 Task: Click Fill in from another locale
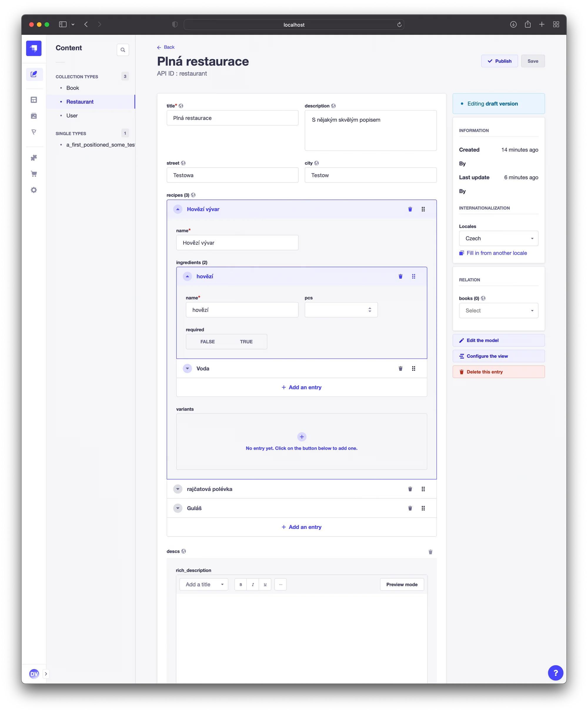[x=496, y=253]
